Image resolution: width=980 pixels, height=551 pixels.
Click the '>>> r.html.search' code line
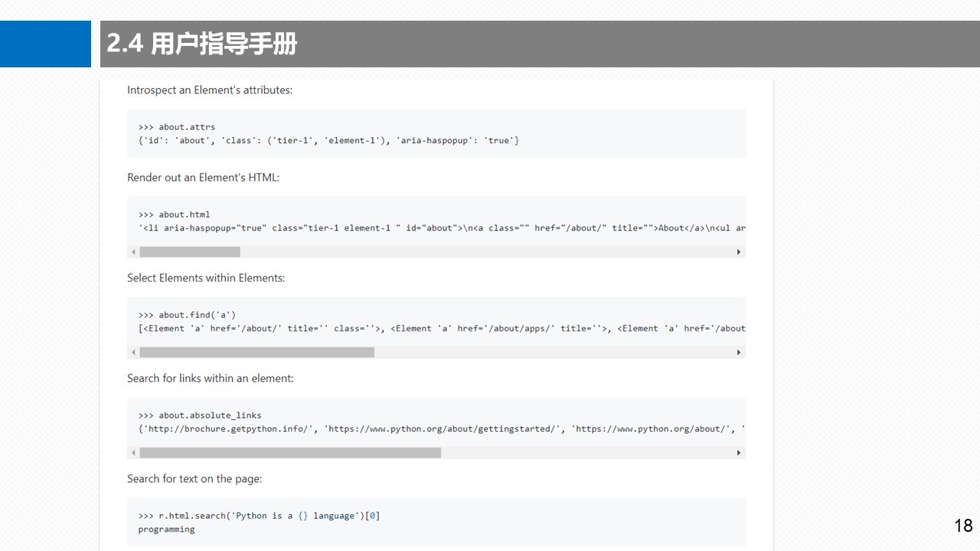click(259, 516)
